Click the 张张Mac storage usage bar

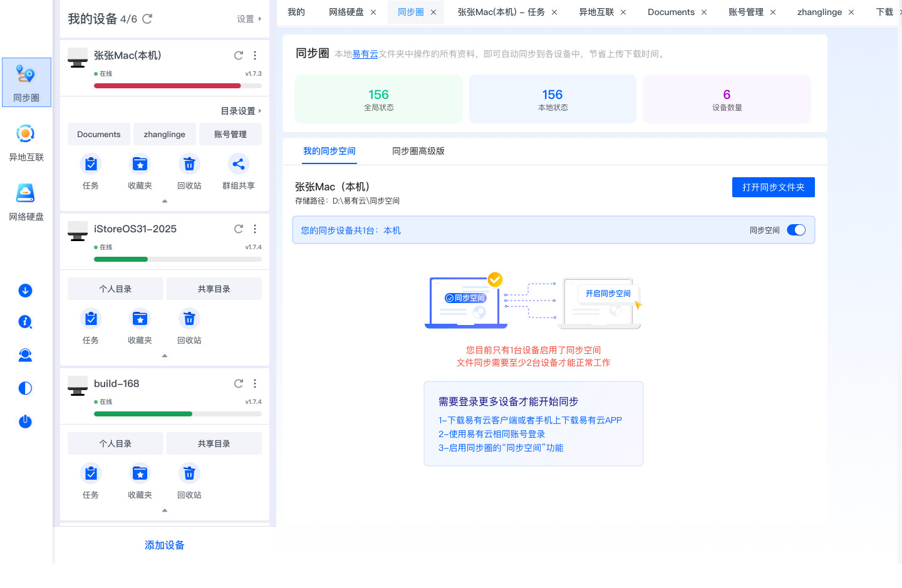click(x=178, y=86)
